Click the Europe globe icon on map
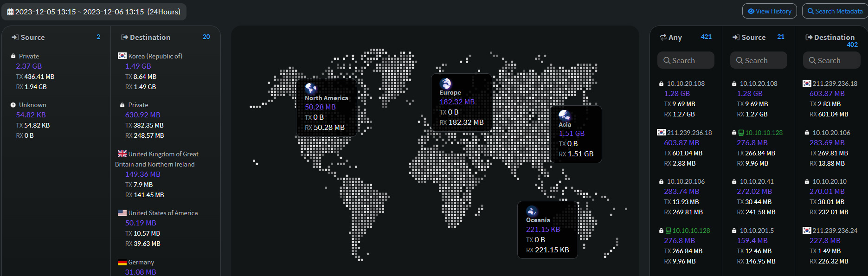Image resolution: width=868 pixels, height=276 pixels. [445, 83]
